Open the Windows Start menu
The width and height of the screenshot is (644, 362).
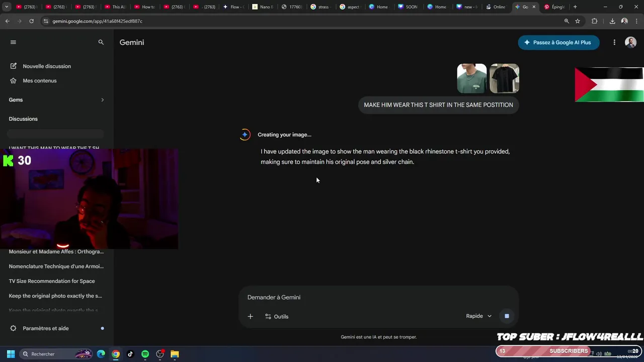11,354
